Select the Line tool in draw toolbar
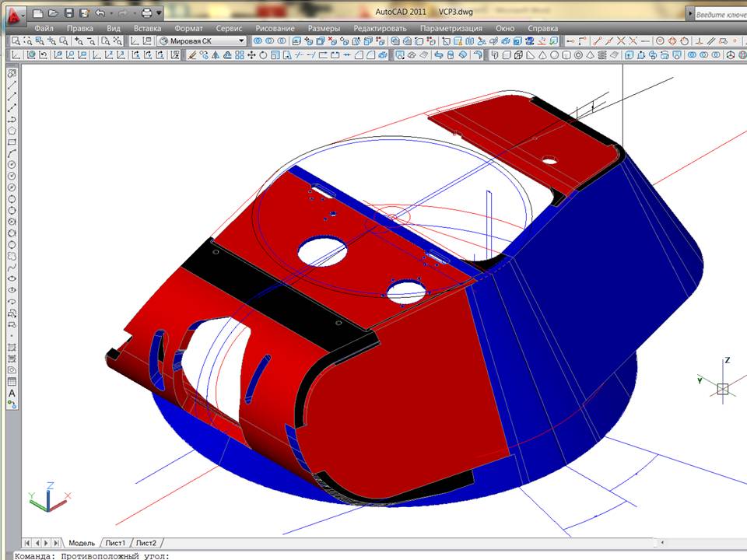This screenshot has height=560, width=747. (12, 85)
